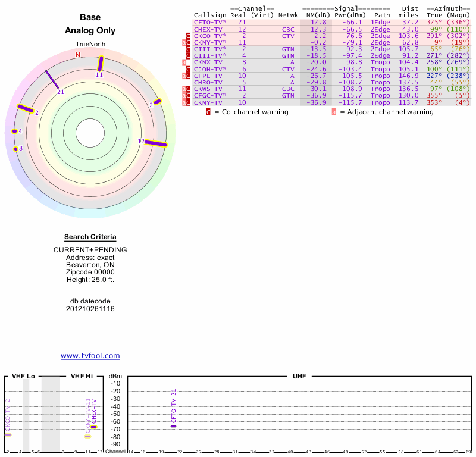
Task: Select the CHRO-TV callsign entry
Action: [x=208, y=82]
